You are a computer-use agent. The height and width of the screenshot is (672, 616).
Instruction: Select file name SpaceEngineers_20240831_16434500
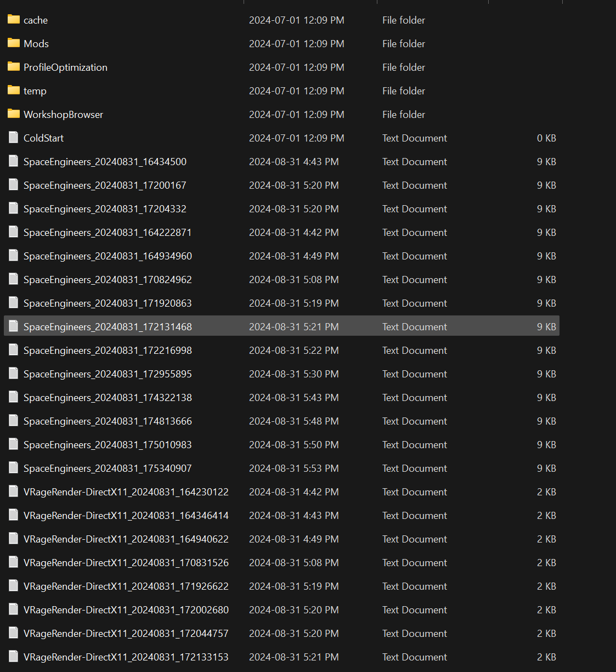point(105,162)
